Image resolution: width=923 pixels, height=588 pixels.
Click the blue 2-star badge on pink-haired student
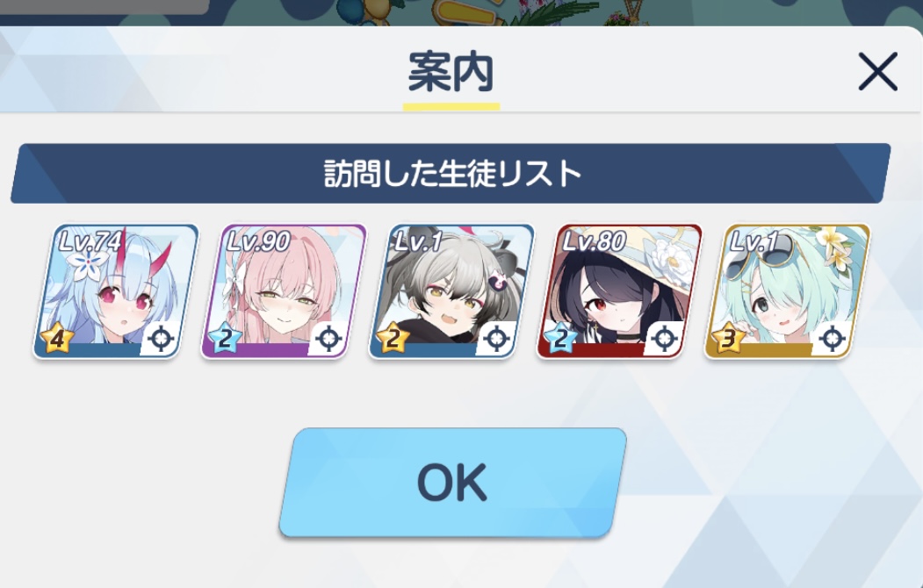(x=225, y=339)
